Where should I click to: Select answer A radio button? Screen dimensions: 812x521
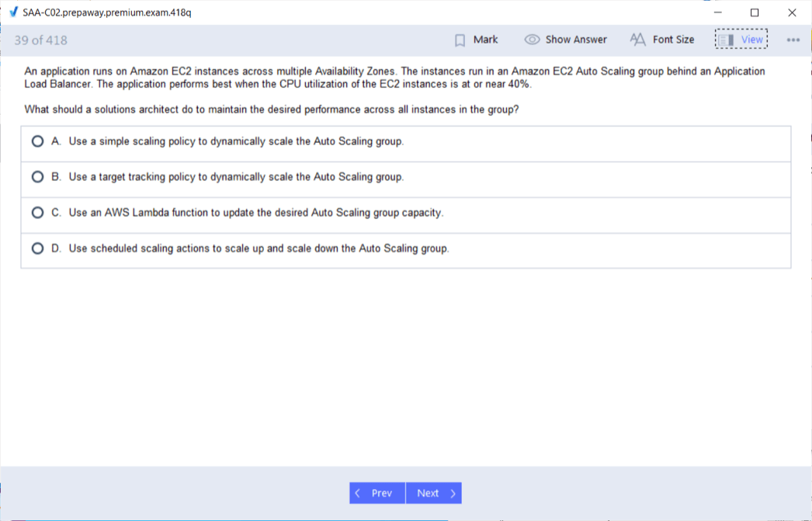[37, 141]
